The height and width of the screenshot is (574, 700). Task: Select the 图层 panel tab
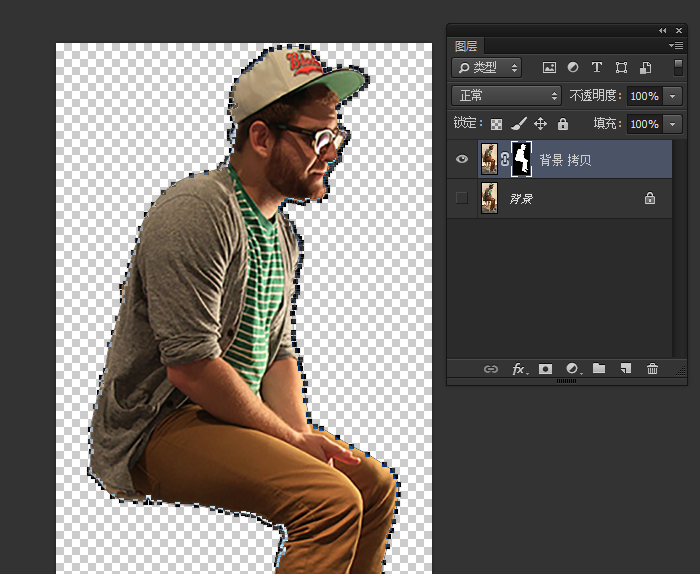pos(466,46)
